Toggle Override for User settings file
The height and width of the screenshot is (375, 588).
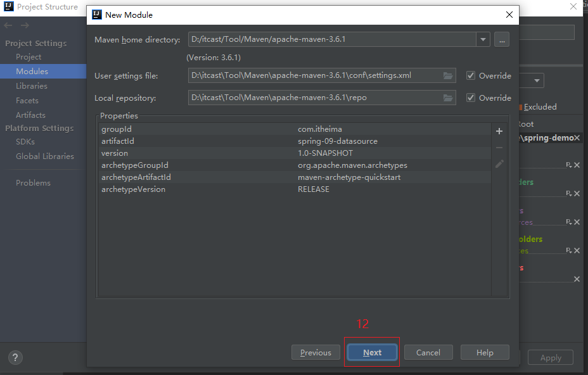[x=471, y=76]
